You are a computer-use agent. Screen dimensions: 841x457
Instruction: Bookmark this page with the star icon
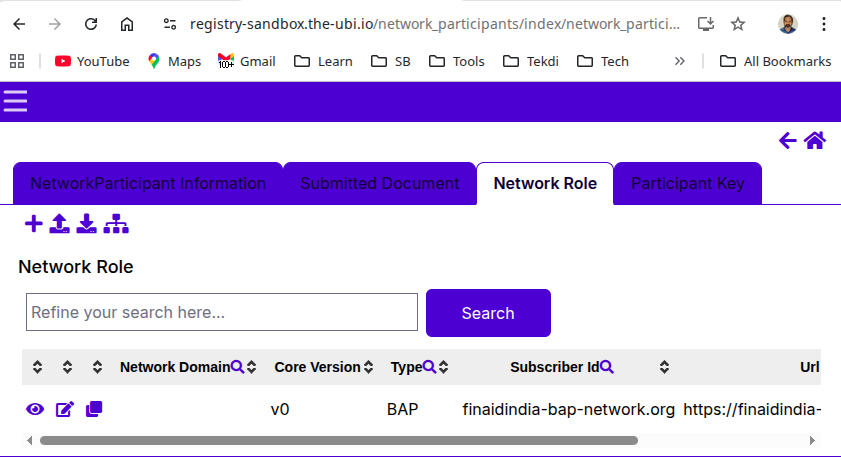point(738,24)
